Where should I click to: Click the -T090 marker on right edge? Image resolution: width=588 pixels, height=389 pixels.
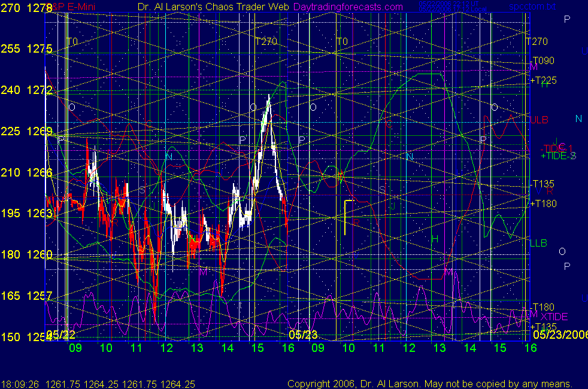[x=543, y=60]
